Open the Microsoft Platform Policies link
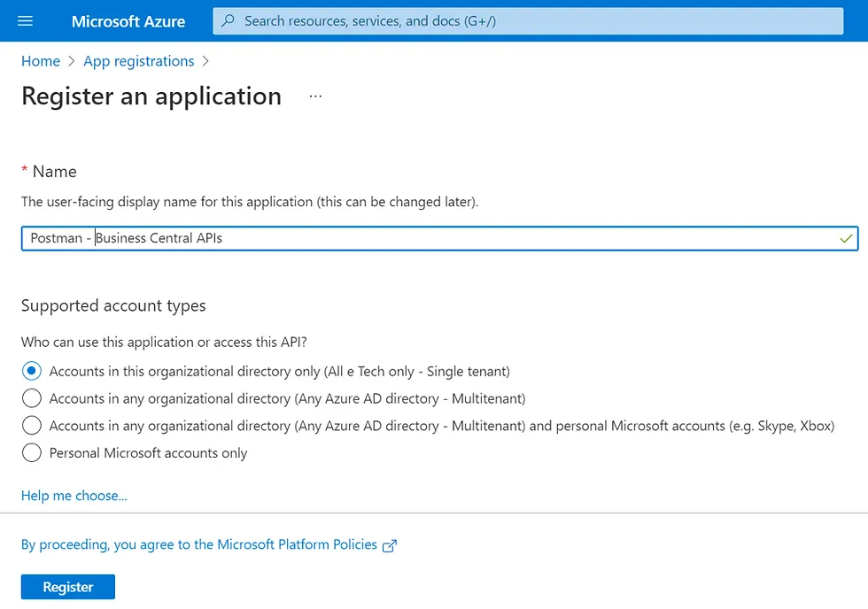Image resolution: width=868 pixels, height=609 pixels. tap(199, 545)
